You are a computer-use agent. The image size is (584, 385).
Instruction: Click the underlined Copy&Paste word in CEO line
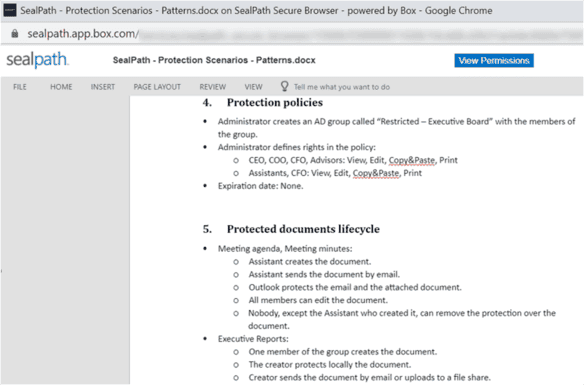pyautogui.click(x=412, y=160)
